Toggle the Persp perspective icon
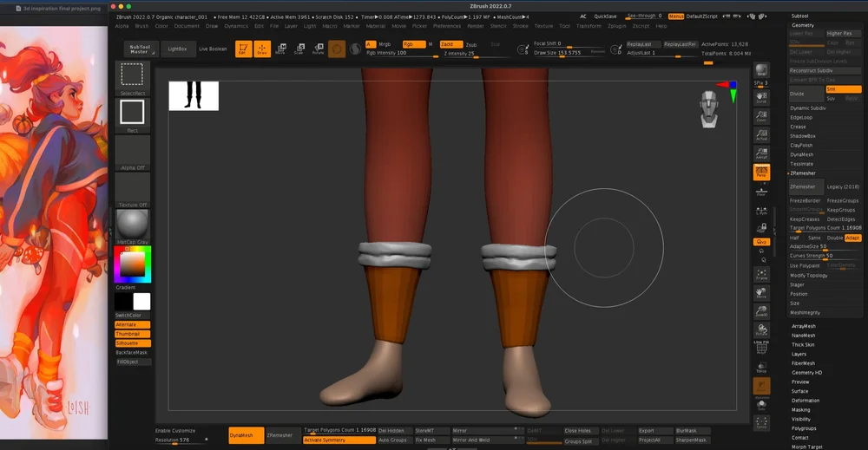868x450 pixels. [x=762, y=172]
